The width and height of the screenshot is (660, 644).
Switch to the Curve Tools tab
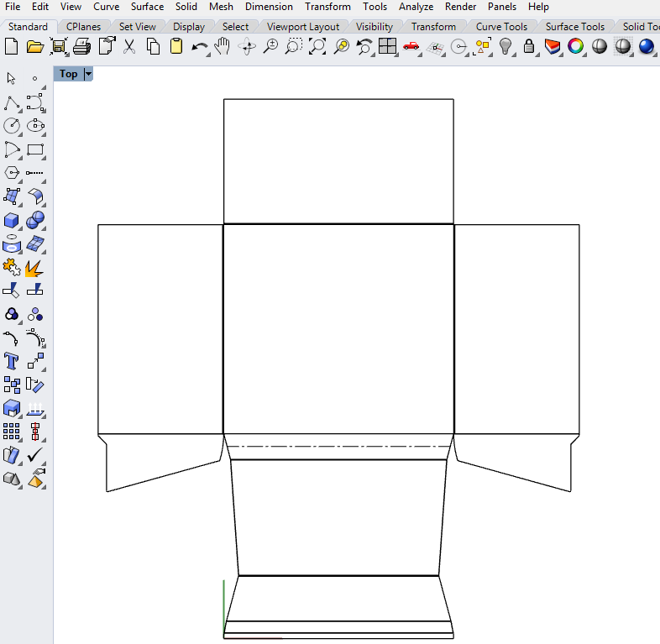[500, 27]
